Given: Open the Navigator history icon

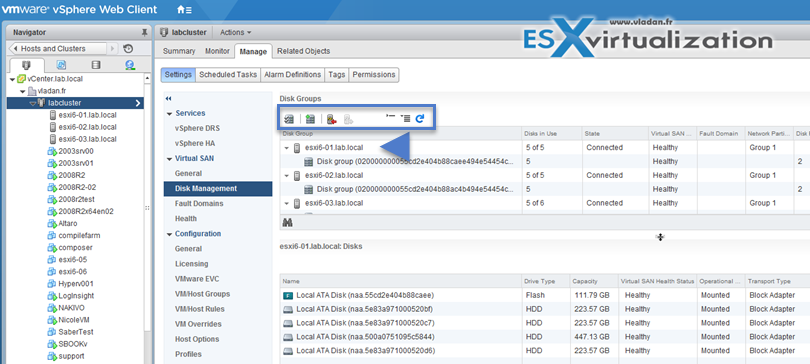Looking at the screenshot, I should click(x=128, y=49).
